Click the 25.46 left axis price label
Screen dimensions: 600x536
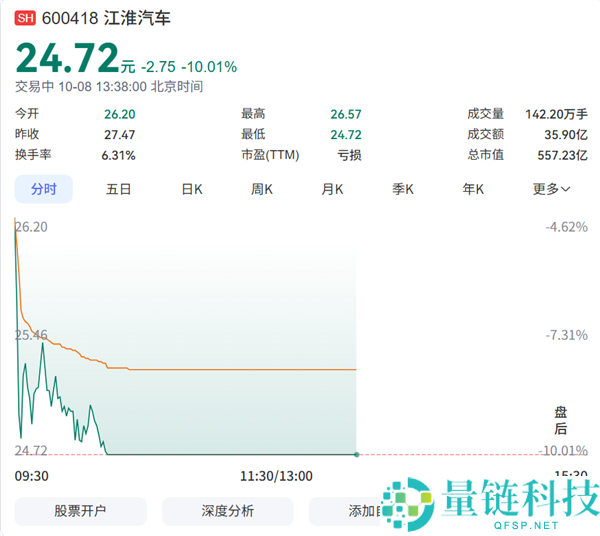coord(31,335)
